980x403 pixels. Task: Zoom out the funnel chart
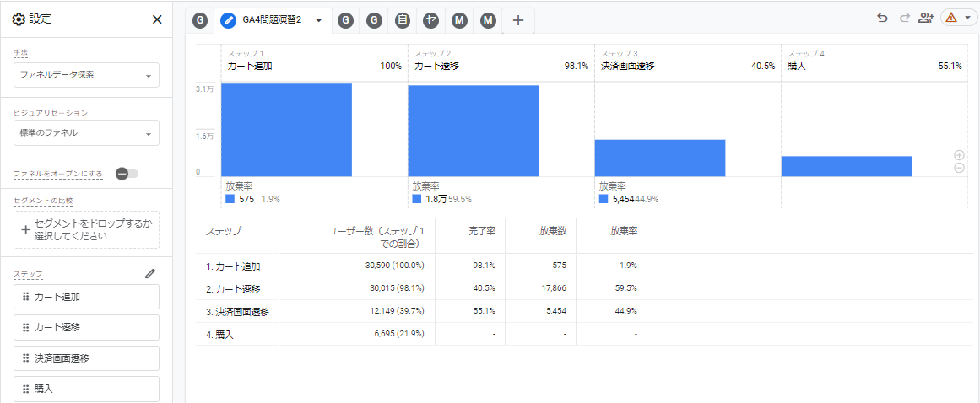point(960,168)
